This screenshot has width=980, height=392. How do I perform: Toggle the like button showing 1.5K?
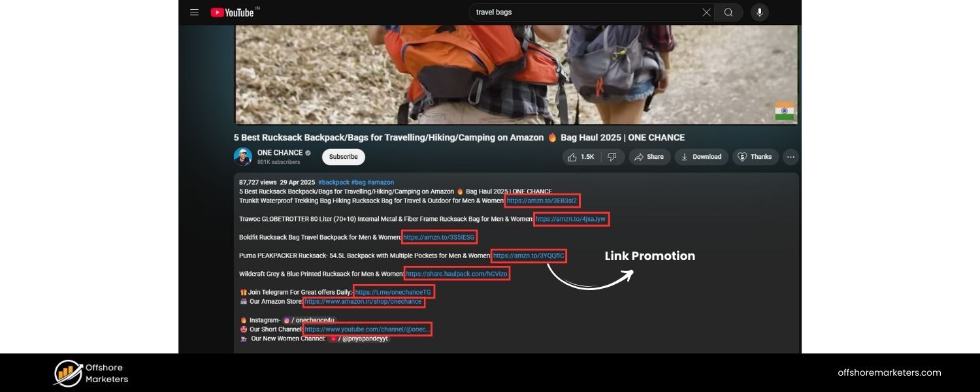click(x=580, y=157)
